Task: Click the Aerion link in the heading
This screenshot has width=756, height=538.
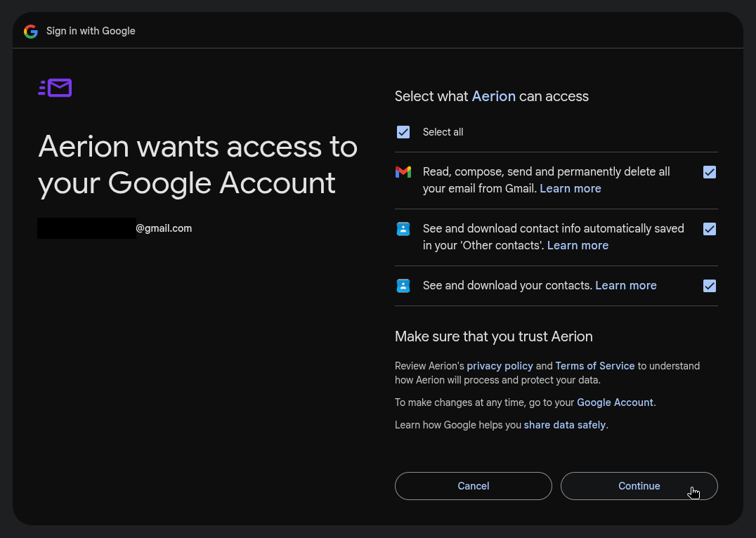Action: pyautogui.click(x=494, y=96)
